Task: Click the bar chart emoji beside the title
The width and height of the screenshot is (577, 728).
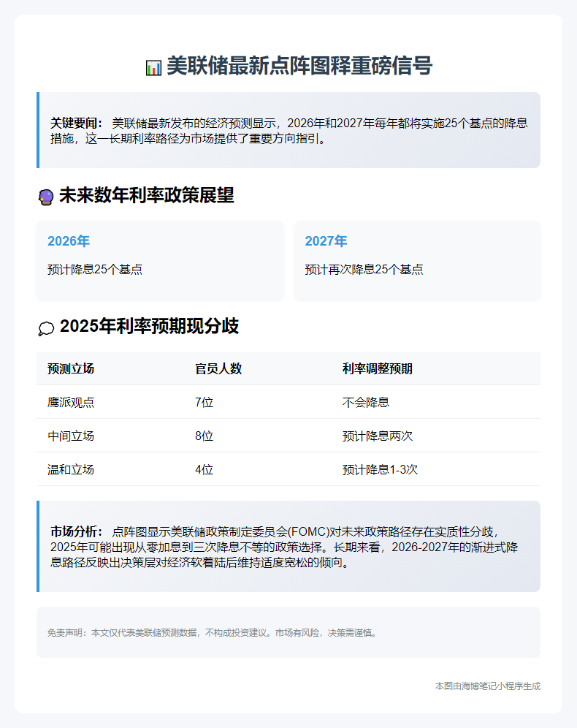Action: 153,67
